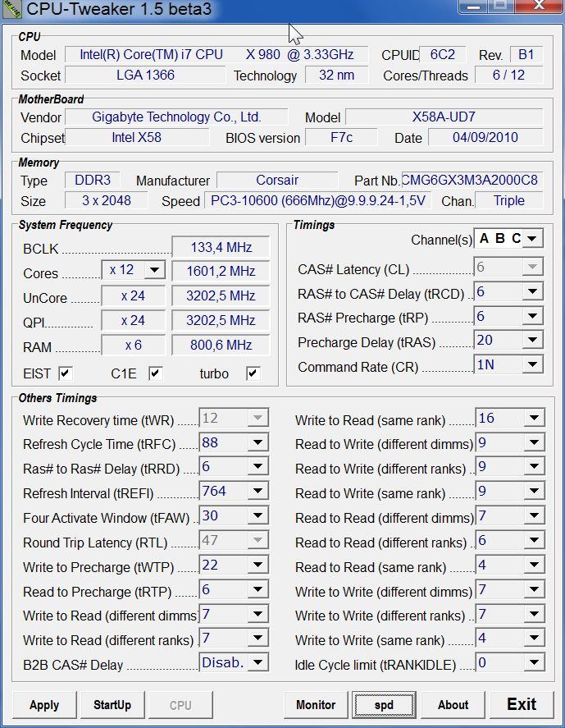565x728 pixels.
Task: Click the 6 / 12 Cores/Threads value
Action: click(x=509, y=76)
